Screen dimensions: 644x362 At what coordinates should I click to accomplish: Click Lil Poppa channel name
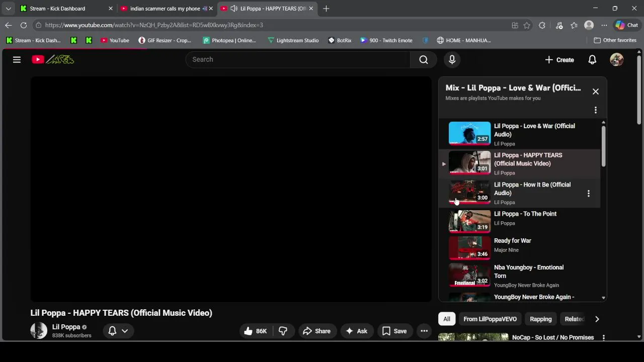66,327
